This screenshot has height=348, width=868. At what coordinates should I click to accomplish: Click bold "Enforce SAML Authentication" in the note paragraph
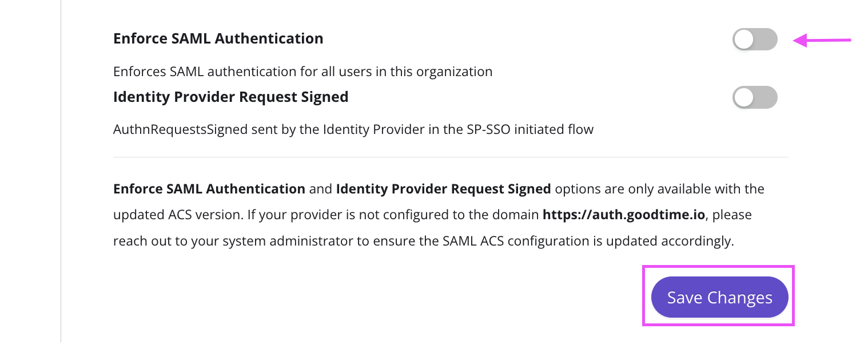coord(209,189)
